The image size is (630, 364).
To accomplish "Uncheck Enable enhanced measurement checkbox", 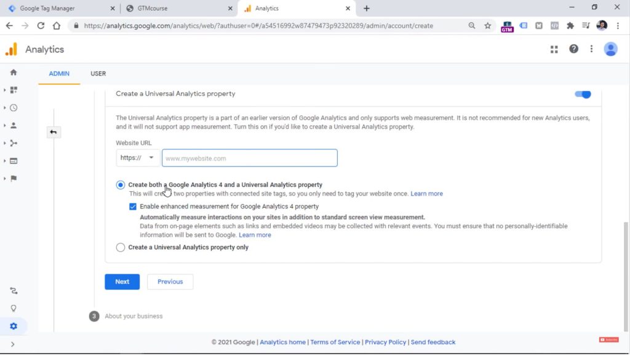I will click(133, 207).
